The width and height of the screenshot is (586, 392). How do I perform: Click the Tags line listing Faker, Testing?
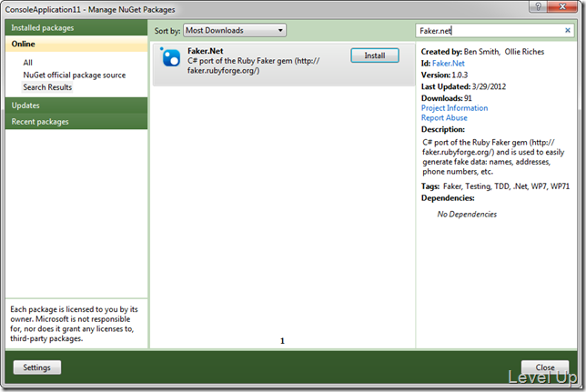click(495, 186)
